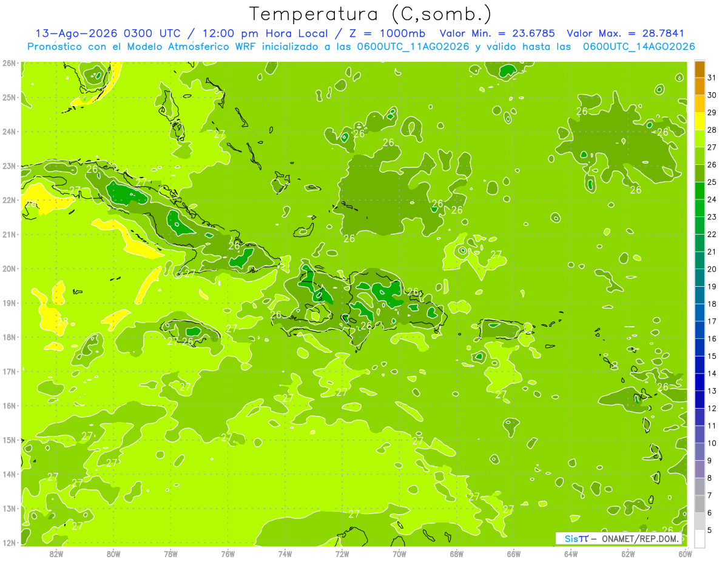Click the '17N' latitude axis label
The width and height of the screenshot is (728, 562).
click(8, 372)
